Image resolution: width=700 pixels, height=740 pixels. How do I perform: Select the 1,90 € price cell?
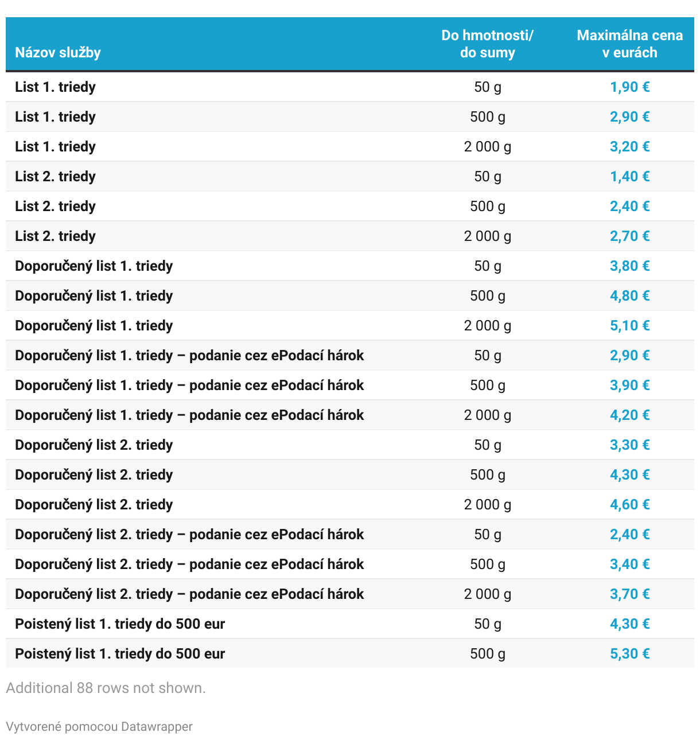point(629,87)
